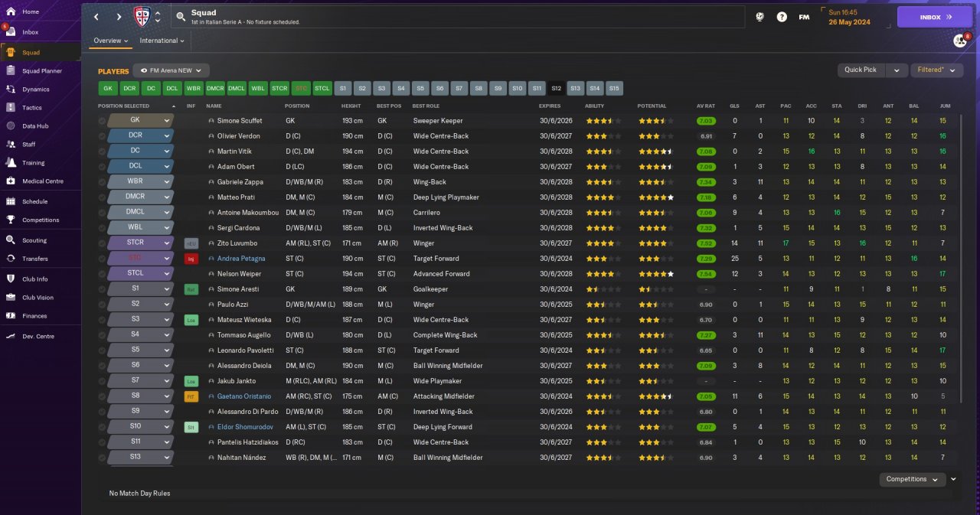Click the Scouting magnifier icon
This screenshot has height=515, width=980.
click(11, 240)
